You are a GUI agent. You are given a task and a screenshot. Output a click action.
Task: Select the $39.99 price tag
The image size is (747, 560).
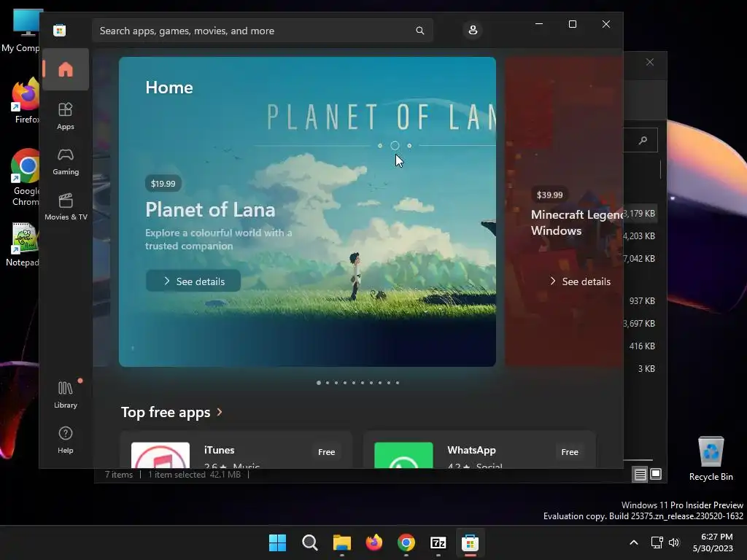tap(549, 195)
